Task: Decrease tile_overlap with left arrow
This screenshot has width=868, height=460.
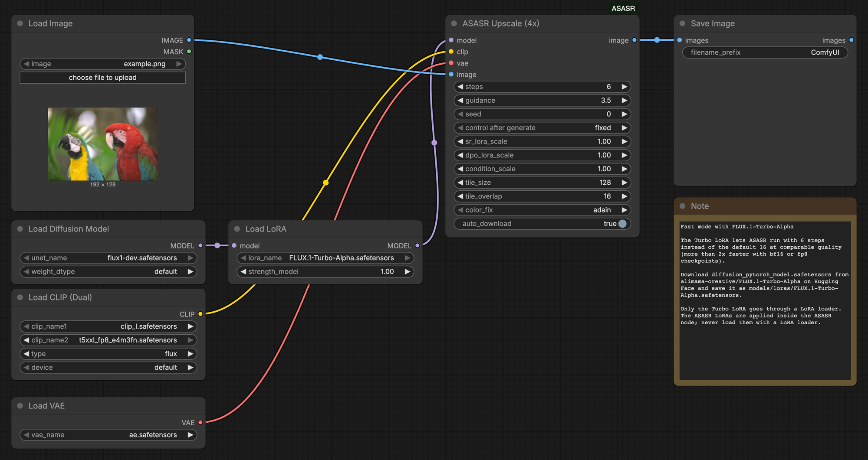Action: click(460, 196)
